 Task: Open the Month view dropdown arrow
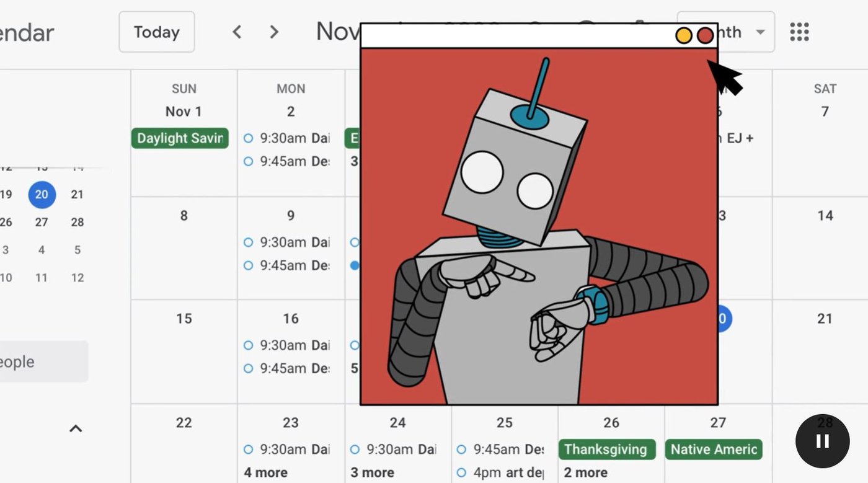(760, 32)
